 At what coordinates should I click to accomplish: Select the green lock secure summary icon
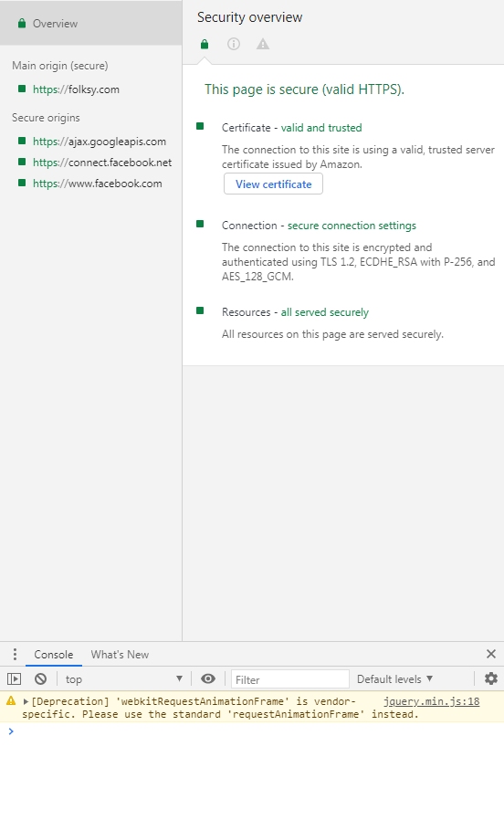coord(205,45)
